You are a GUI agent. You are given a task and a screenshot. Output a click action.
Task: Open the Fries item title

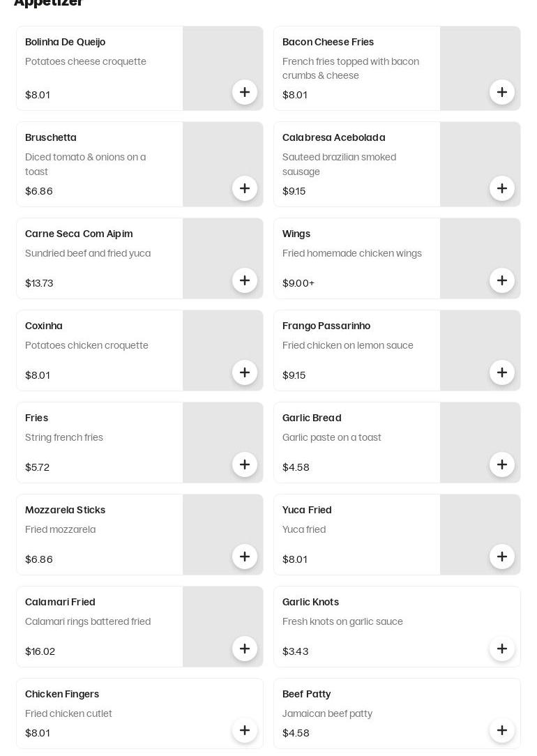pyautogui.click(x=37, y=418)
